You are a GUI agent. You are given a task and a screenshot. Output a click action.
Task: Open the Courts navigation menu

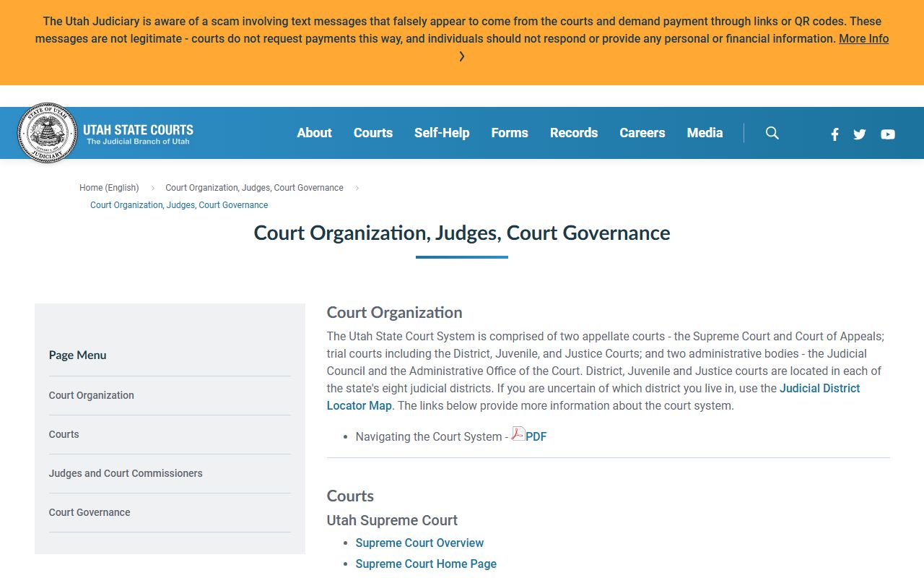click(373, 133)
